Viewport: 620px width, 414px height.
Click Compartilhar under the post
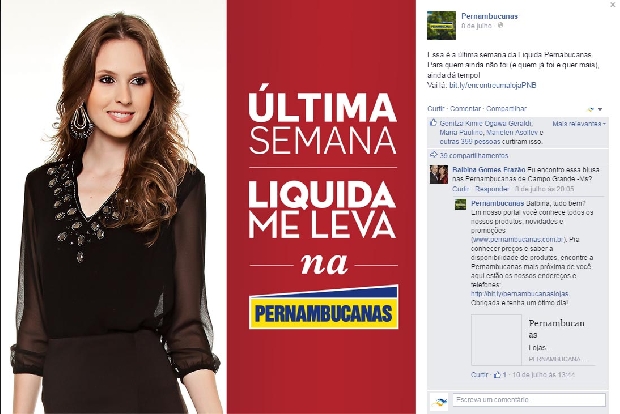click(506, 108)
